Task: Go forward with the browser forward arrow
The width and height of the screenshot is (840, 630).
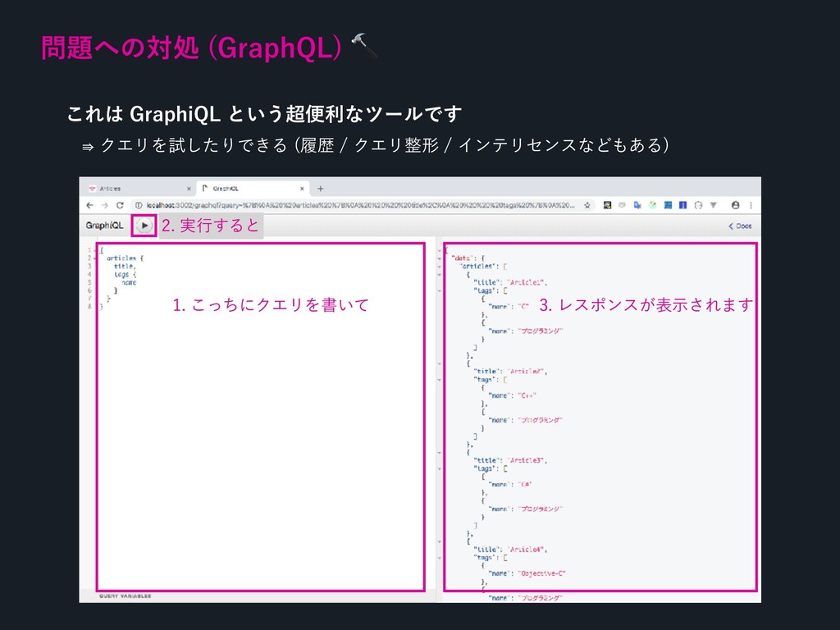Action: point(104,205)
